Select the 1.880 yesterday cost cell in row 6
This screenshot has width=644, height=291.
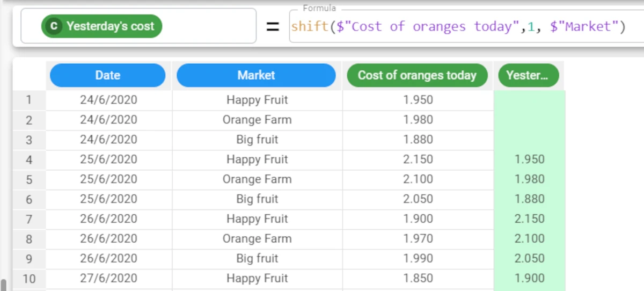tap(530, 199)
